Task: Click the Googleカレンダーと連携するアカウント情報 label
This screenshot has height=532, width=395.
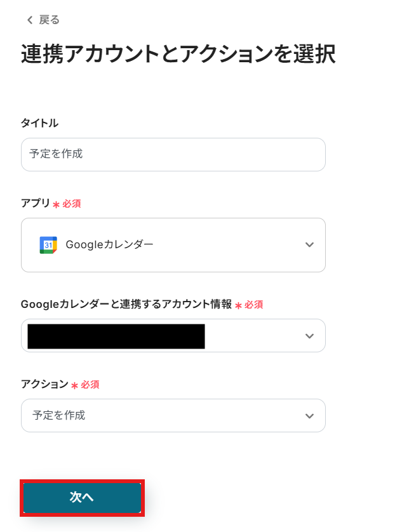Action: 126,304
